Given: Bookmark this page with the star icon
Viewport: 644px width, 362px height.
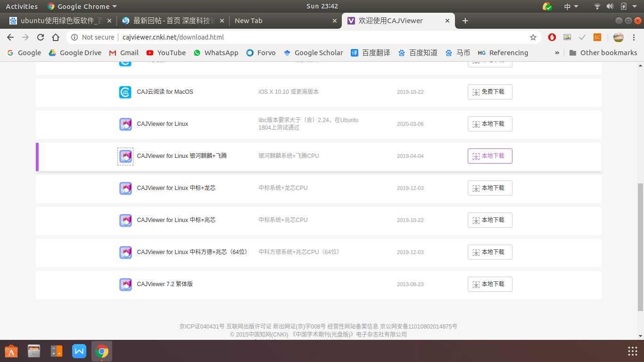Looking at the screenshot, I should tap(533, 37).
